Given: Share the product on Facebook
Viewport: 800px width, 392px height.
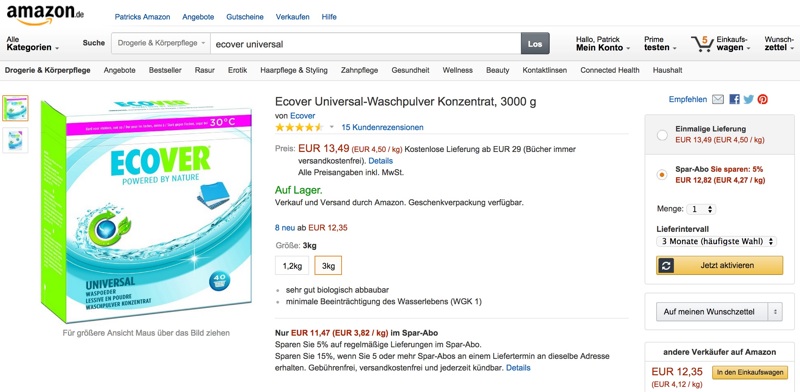Looking at the screenshot, I should point(734,100).
